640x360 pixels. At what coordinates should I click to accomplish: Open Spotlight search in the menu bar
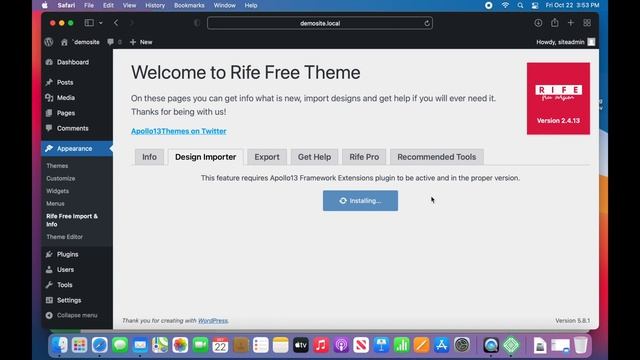tap(520, 5)
